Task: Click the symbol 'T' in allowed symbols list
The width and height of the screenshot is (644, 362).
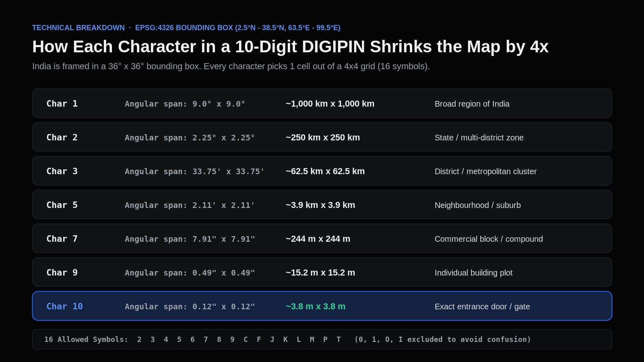Action: coord(339,339)
